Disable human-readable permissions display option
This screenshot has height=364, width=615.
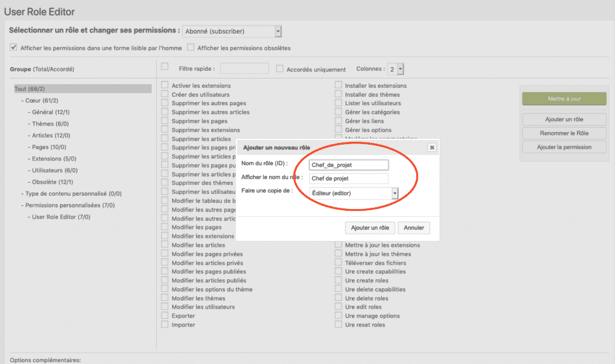tap(13, 47)
